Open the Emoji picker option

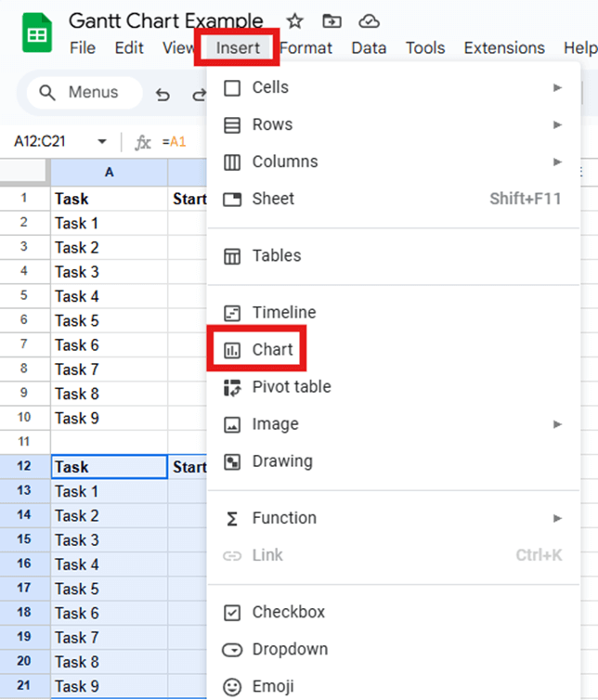click(273, 687)
